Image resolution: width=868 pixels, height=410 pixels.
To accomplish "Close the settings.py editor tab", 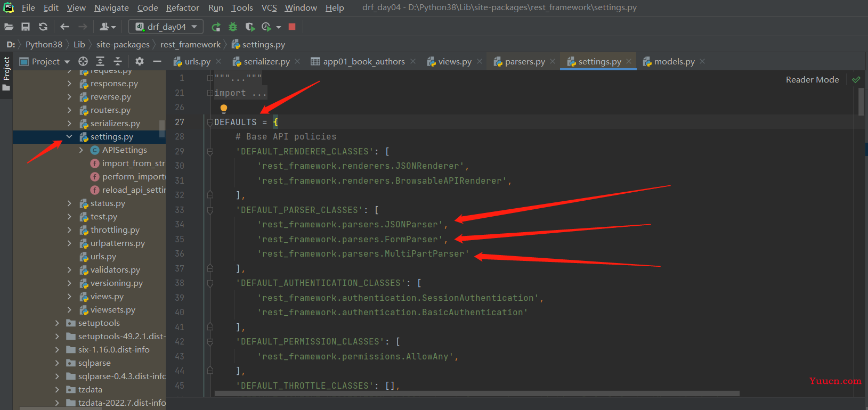I will pyautogui.click(x=629, y=62).
